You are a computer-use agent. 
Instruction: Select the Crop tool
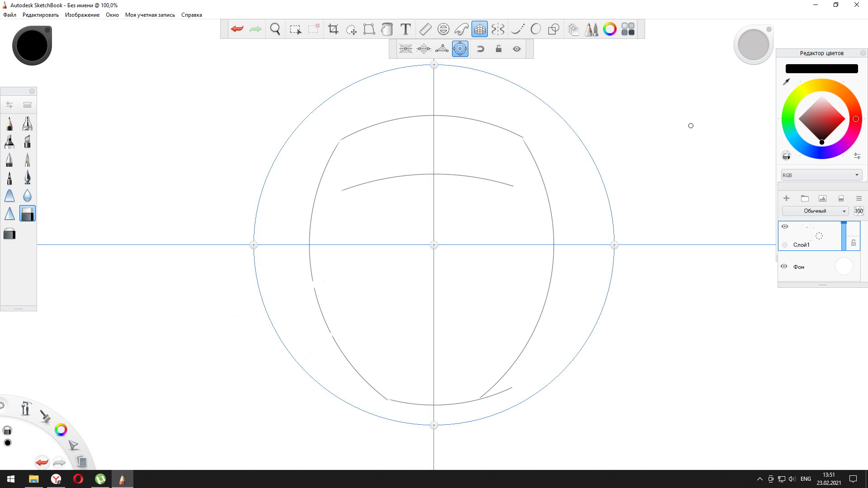pos(333,29)
